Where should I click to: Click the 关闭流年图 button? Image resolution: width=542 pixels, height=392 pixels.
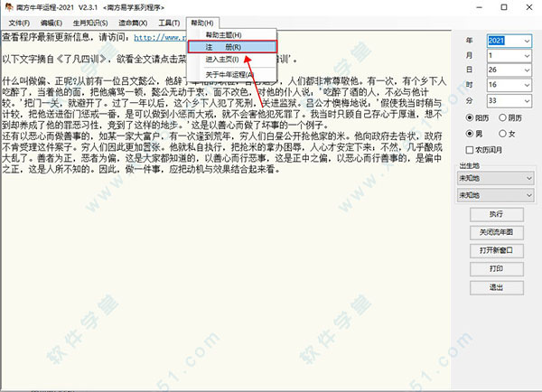coord(496,232)
